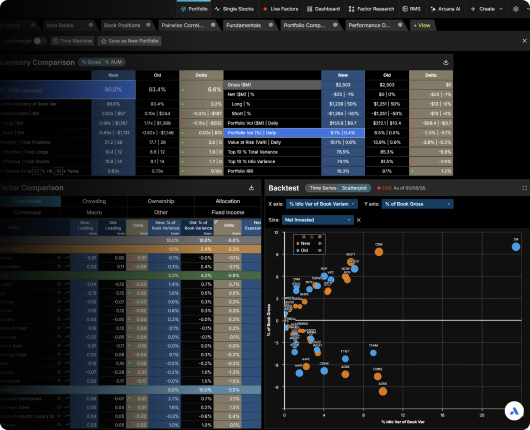This screenshot has height=430, width=530.
Task: Clear the Size selection with X
Action: coord(359,220)
